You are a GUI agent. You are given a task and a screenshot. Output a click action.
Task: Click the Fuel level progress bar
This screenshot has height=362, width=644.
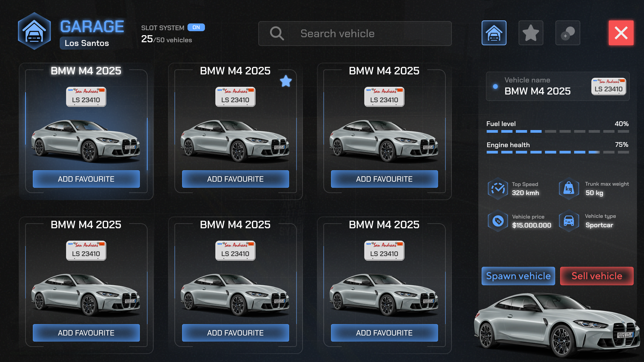(557, 131)
